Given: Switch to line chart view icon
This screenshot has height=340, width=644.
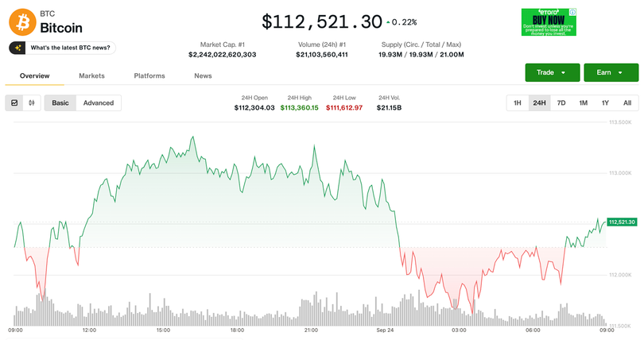Looking at the screenshot, I should click(x=14, y=102).
